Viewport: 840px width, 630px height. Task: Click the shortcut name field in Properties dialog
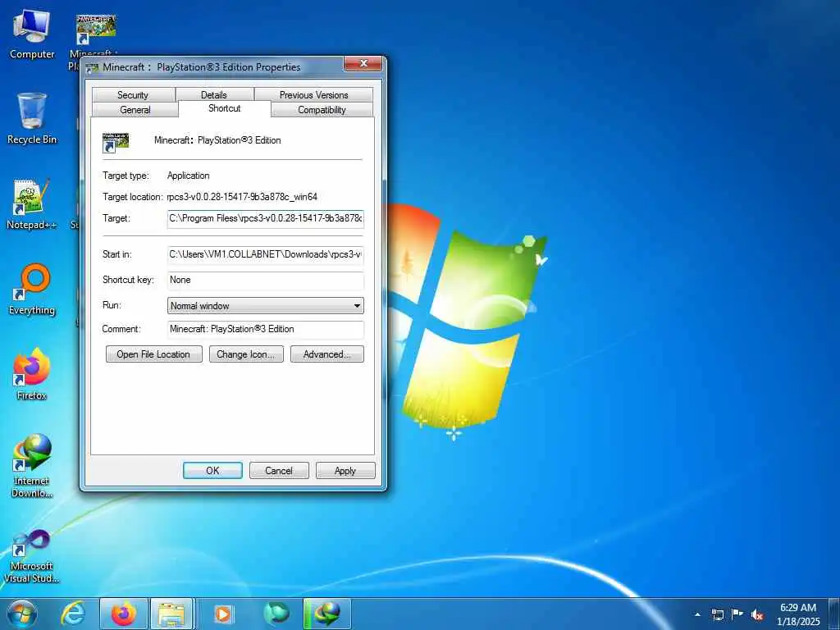217,140
